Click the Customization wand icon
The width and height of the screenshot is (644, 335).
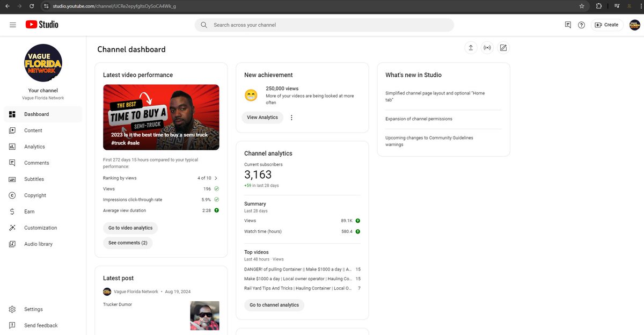(x=12, y=228)
